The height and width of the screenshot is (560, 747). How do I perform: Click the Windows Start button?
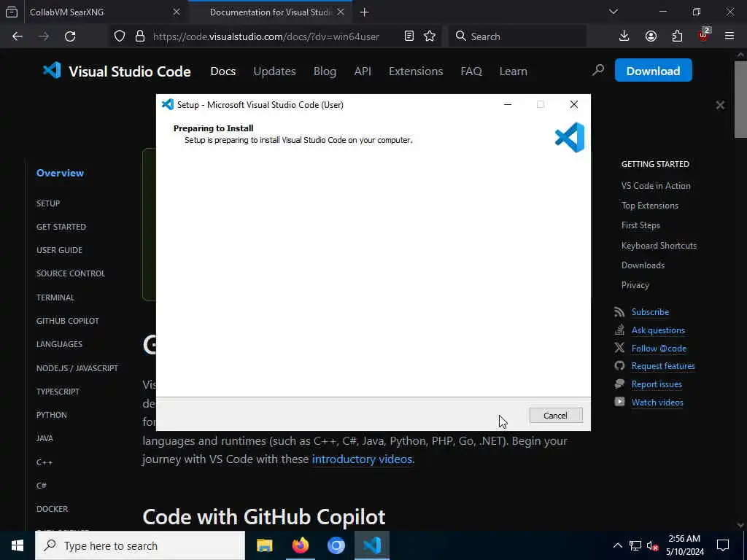pyautogui.click(x=18, y=545)
